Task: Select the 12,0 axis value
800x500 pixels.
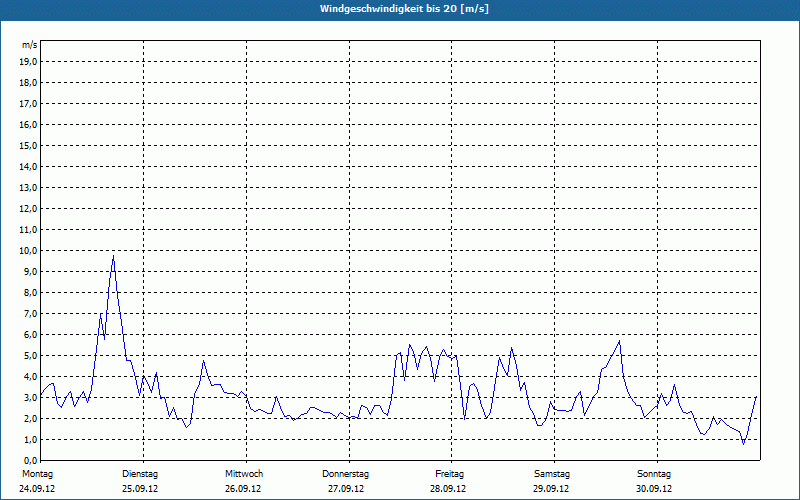Action: [29, 208]
